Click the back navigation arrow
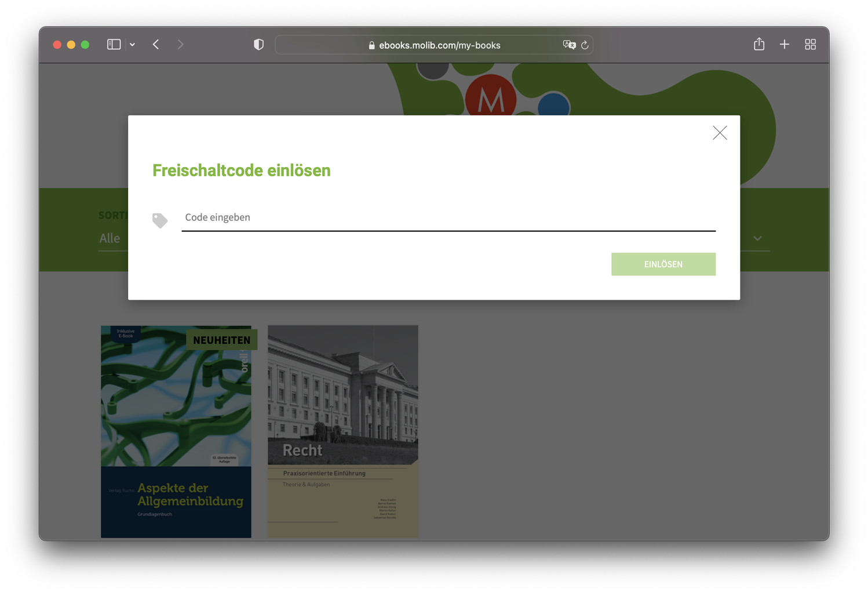Screen dimensions: 868x592 click(155, 44)
